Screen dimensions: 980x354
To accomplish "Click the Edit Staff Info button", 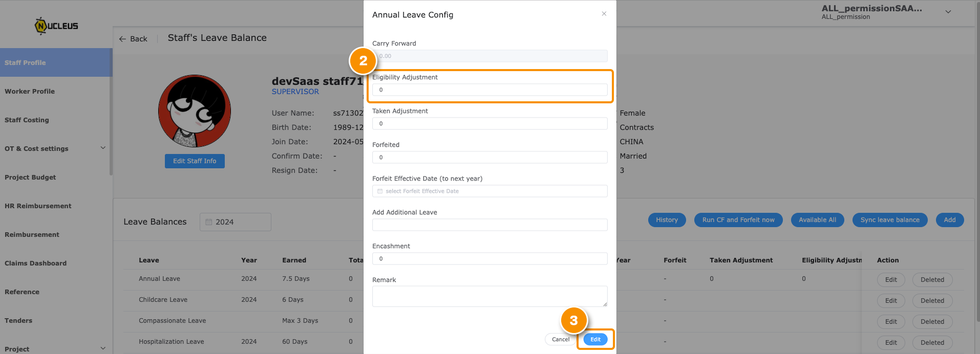I will pyautogui.click(x=195, y=161).
